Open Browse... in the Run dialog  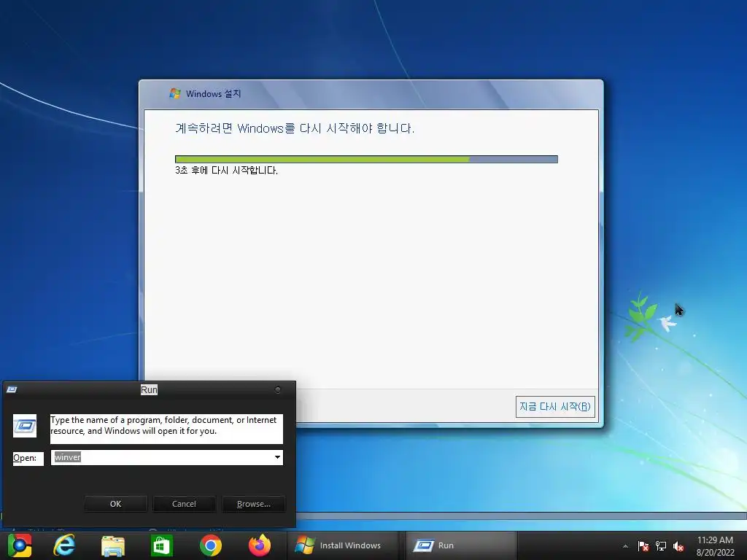(x=253, y=504)
